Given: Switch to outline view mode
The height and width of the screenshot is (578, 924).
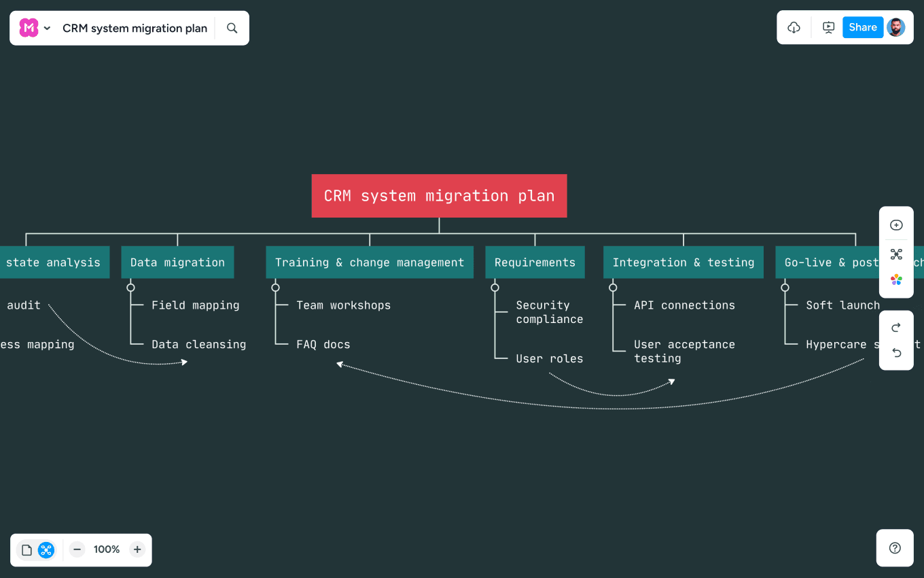Looking at the screenshot, I should (27, 550).
